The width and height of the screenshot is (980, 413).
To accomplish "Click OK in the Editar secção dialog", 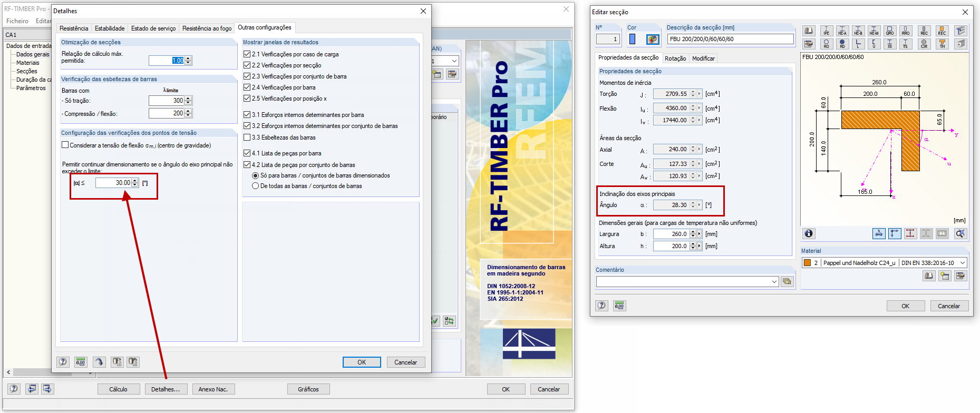I will pos(906,306).
